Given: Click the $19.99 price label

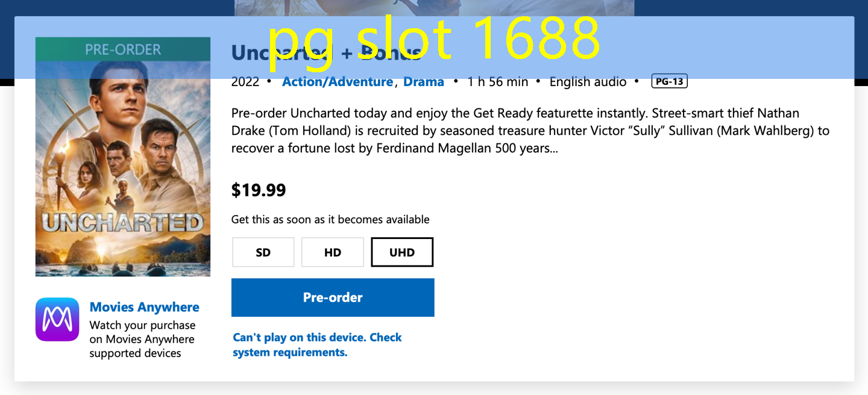Looking at the screenshot, I should 259,190.
